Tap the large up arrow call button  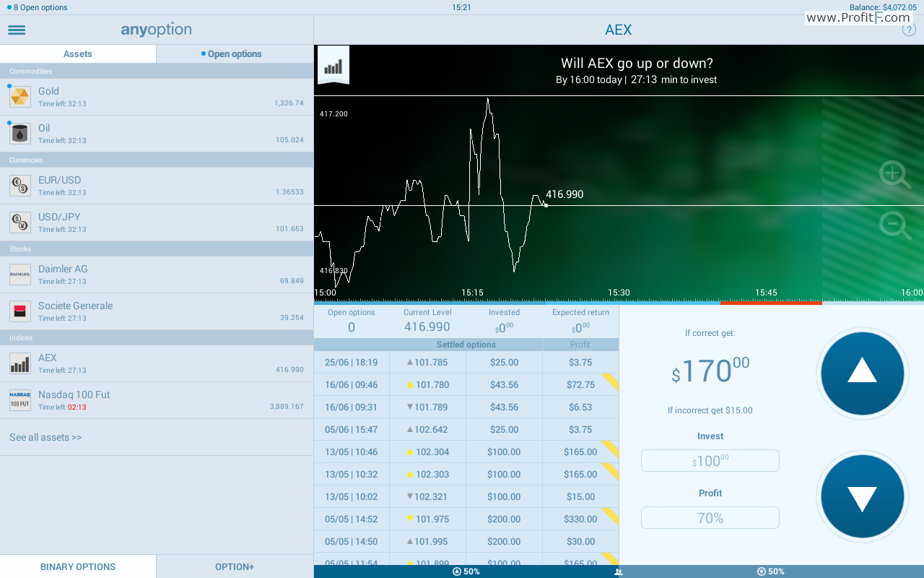coord(862,374)
